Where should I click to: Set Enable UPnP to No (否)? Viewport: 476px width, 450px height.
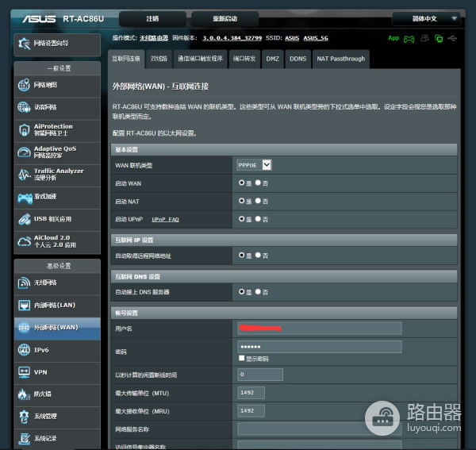pyautogui.click(x=258, y=219)
